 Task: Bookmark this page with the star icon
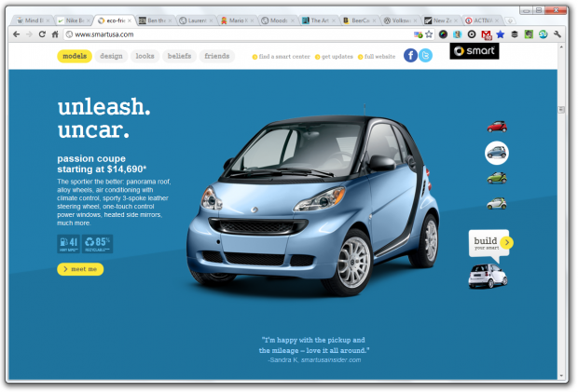(429, 34)
